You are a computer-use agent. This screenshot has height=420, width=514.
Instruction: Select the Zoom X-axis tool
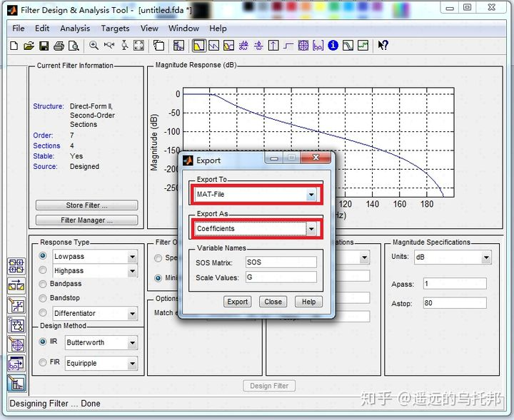click(x=109, y=46)
